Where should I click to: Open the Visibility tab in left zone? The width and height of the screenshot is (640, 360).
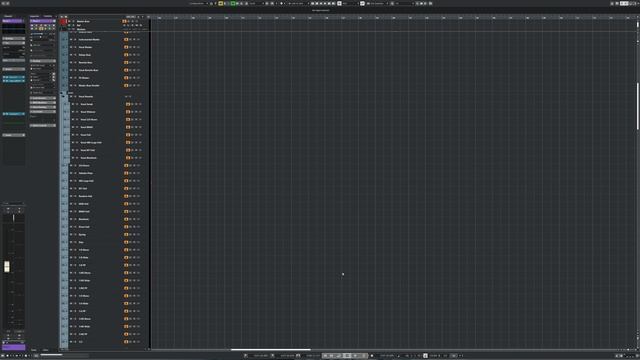tap(48, 17)
